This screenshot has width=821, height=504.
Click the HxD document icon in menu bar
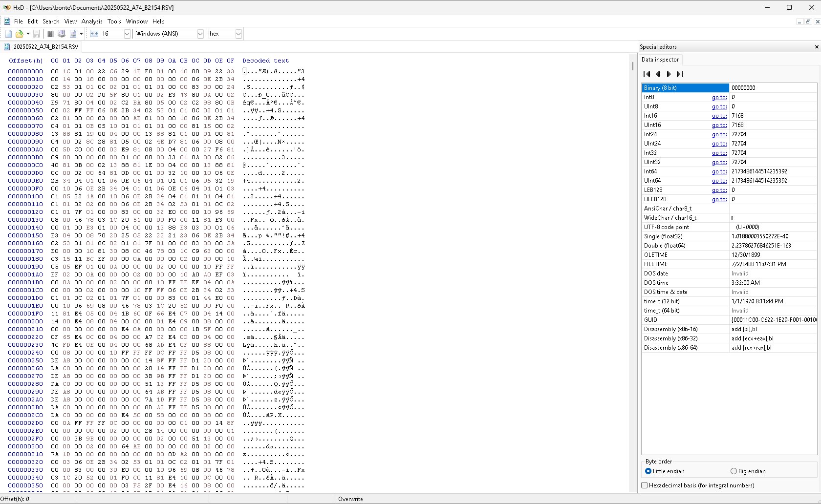point(7,21)
